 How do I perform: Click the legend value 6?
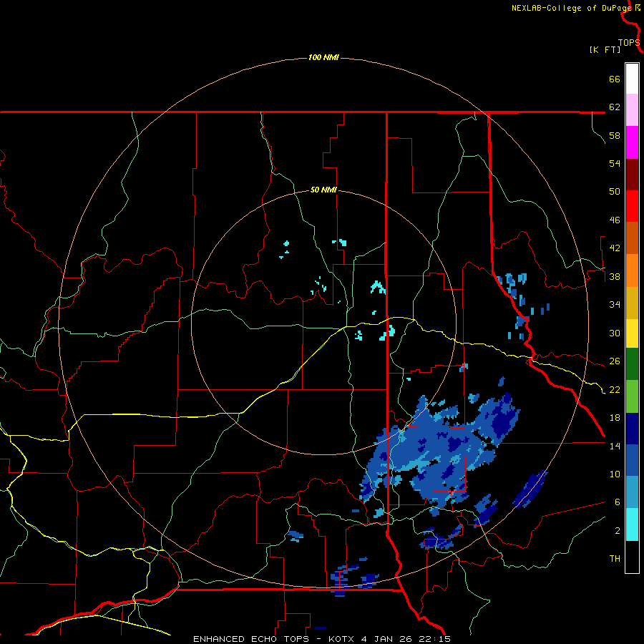618,502
